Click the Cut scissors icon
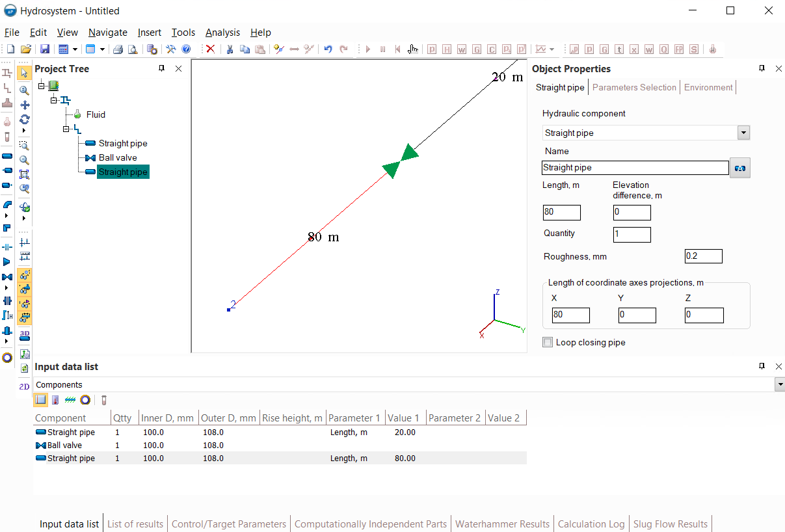 coord(230,49)
